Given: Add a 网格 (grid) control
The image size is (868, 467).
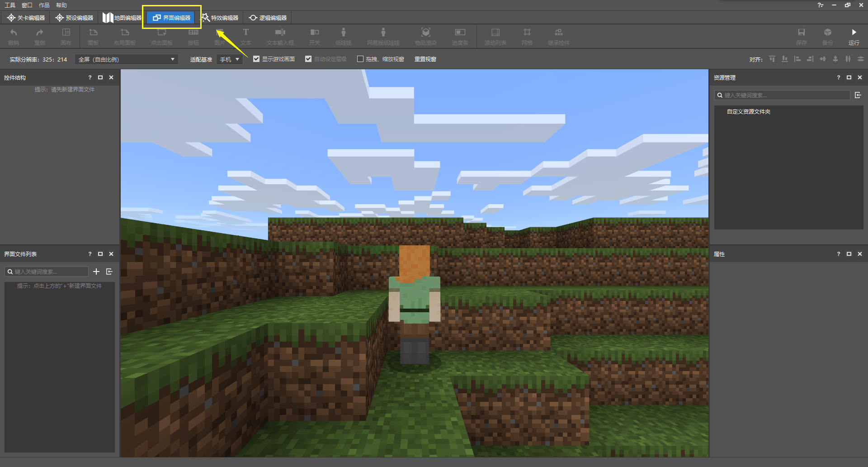Looking at the screenshot, I should tap(527, 36).
